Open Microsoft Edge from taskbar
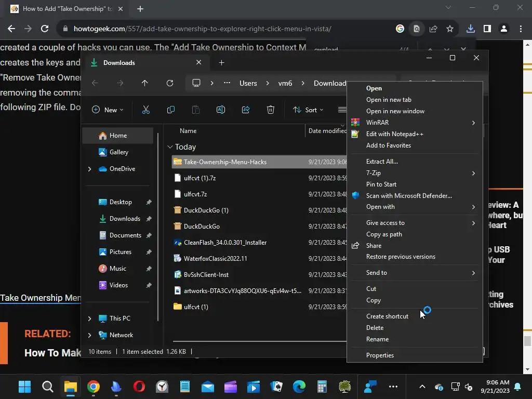This screenshot has height=399, width=532. click(x=299, y=387)
